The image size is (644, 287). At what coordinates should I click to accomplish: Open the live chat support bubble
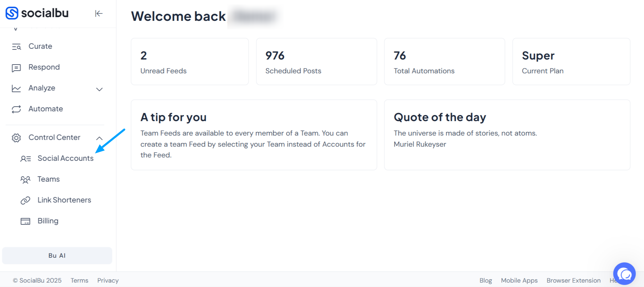(624, 274)
